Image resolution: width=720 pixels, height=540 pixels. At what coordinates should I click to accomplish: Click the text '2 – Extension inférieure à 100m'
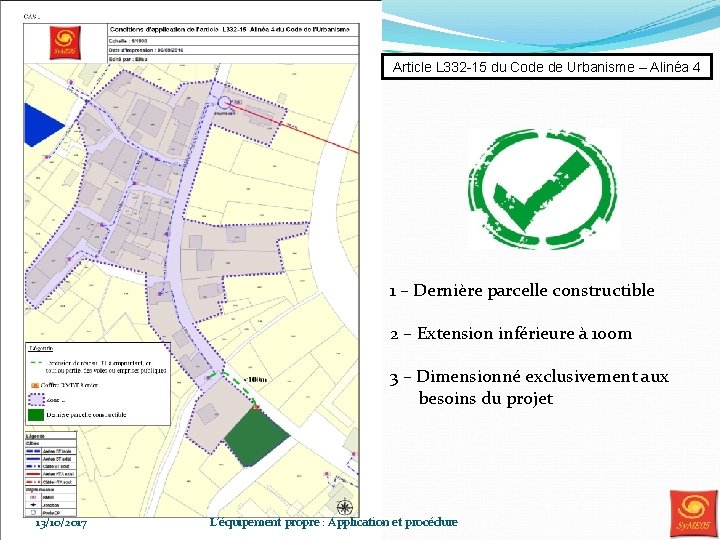click(x=511, y=333)
